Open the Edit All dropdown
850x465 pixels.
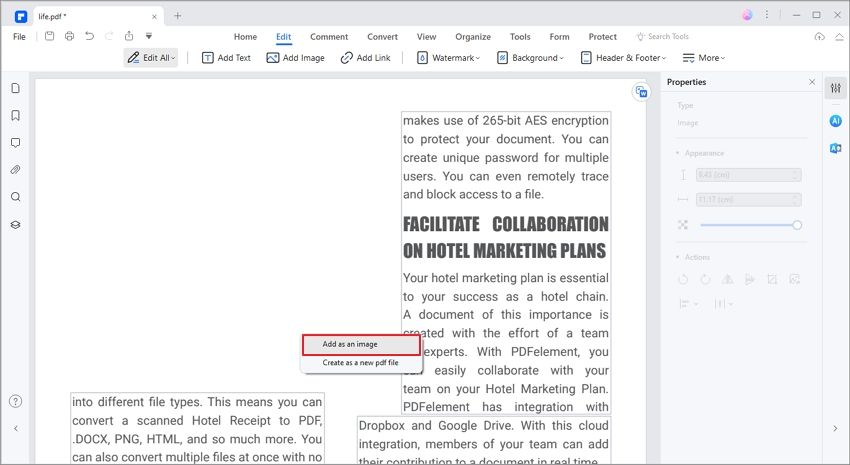151,57
